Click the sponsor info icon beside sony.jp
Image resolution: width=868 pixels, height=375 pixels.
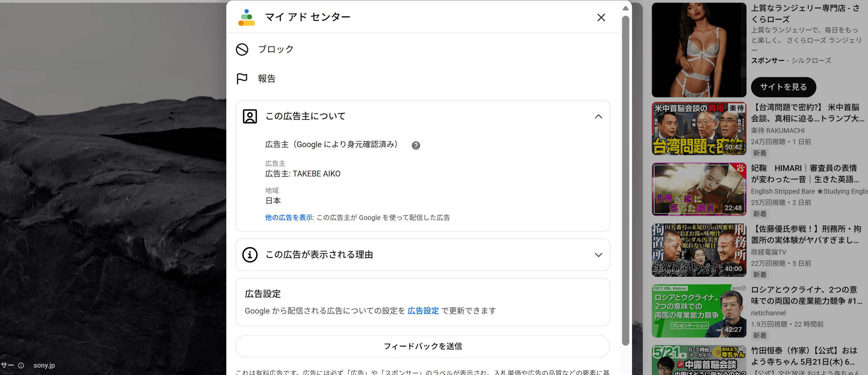click(x=21, y=365)
